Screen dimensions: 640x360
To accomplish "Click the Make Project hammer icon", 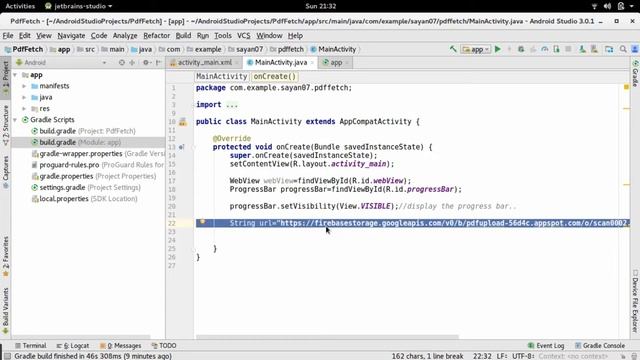I will pyautogui.click(x=453, y=49).
